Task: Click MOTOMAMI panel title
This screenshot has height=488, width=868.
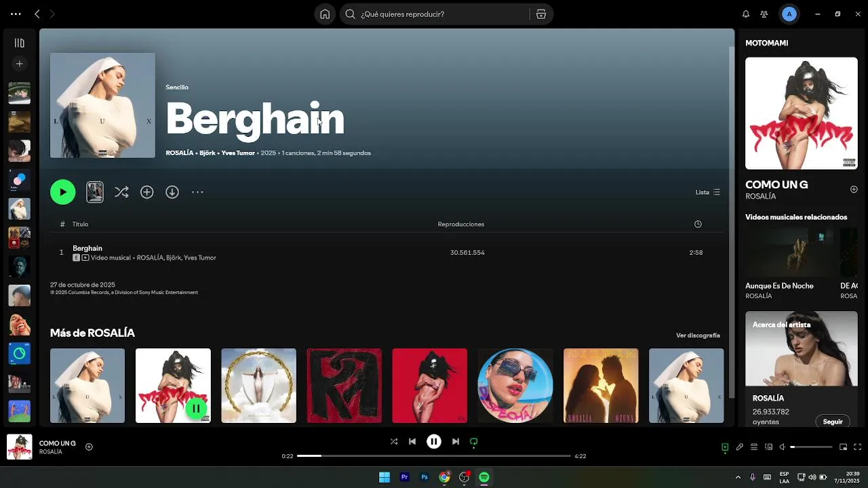Action: point(766,43)
